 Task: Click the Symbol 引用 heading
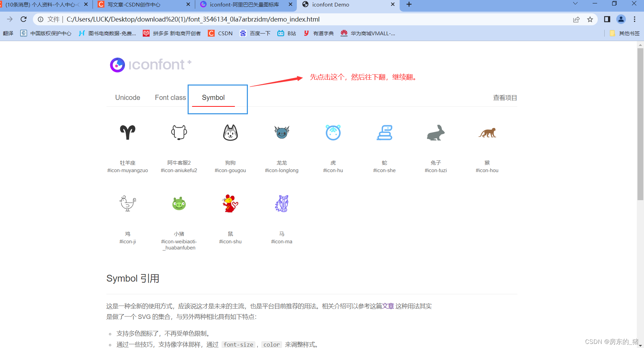[133, 279]
